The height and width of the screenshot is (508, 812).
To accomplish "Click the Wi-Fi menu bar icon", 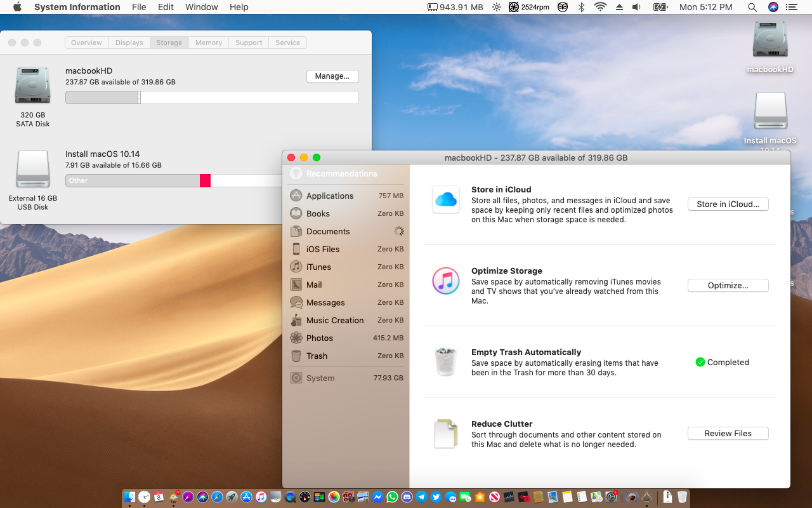I will pyautogui.click(x=600, y=7).
